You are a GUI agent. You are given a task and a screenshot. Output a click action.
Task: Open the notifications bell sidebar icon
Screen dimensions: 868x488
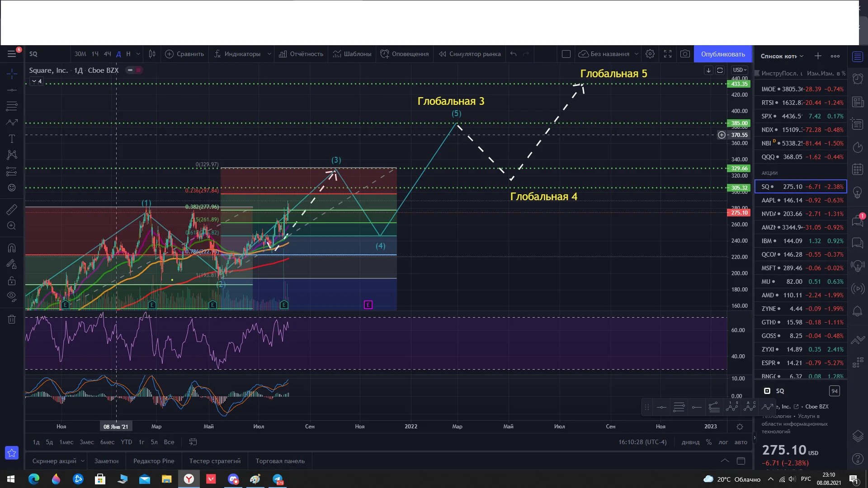click(x=858, y=311)
